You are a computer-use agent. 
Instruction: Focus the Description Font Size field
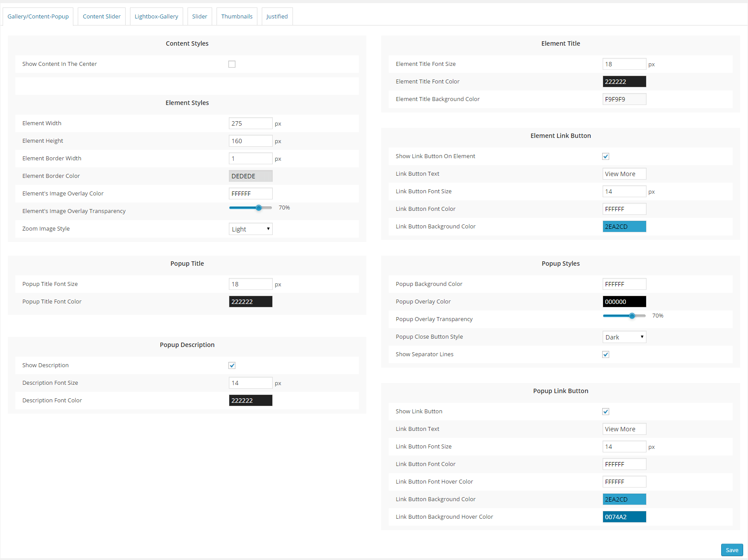[x=250, y=383]
